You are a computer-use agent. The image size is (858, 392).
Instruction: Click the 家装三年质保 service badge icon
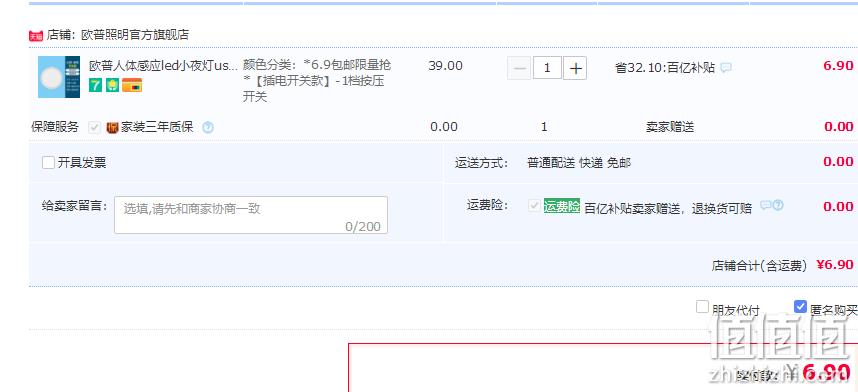pos(112,128)
